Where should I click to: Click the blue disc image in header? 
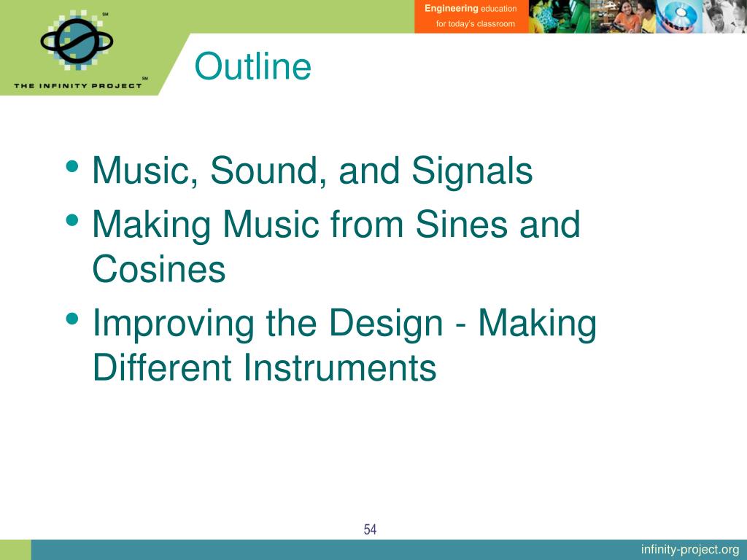click(x=679, y=17)
